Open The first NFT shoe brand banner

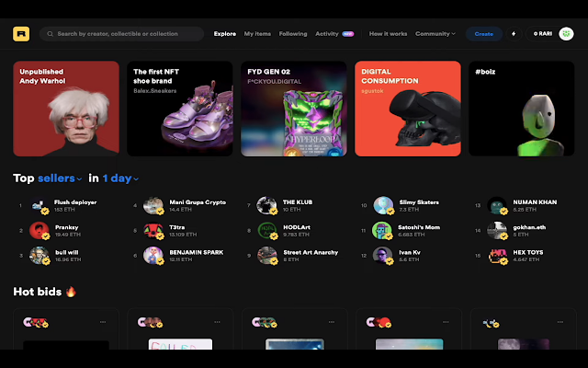tap(180, 109)
